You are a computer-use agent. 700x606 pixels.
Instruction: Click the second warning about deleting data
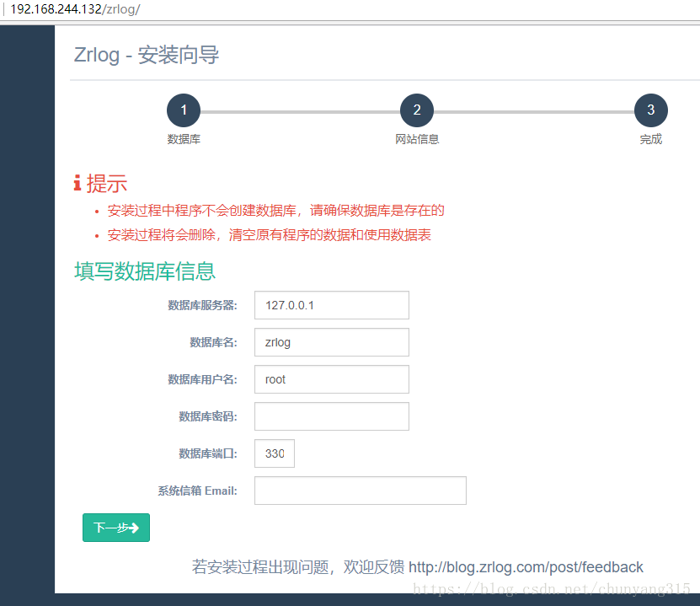coord(270,235)
